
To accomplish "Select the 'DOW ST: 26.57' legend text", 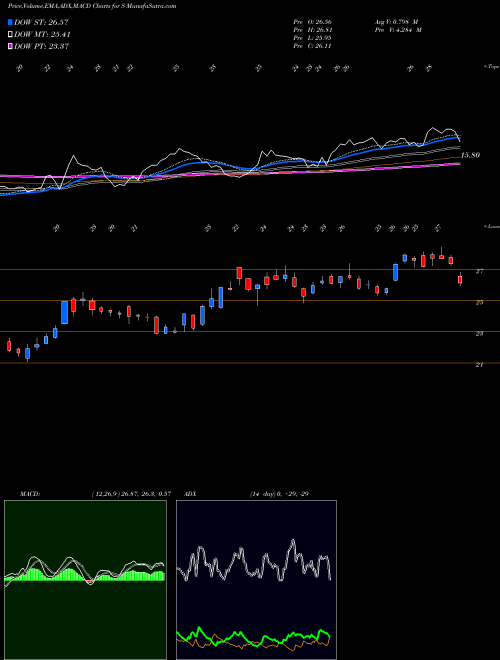I will tap(41, 22).
